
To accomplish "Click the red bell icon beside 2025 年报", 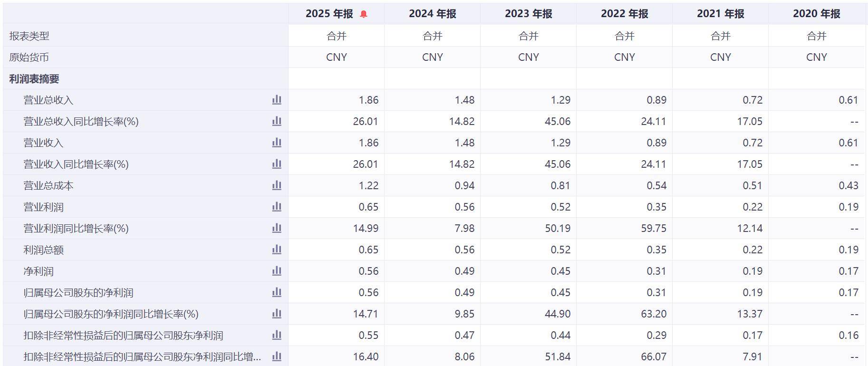I will click(364, 14).
